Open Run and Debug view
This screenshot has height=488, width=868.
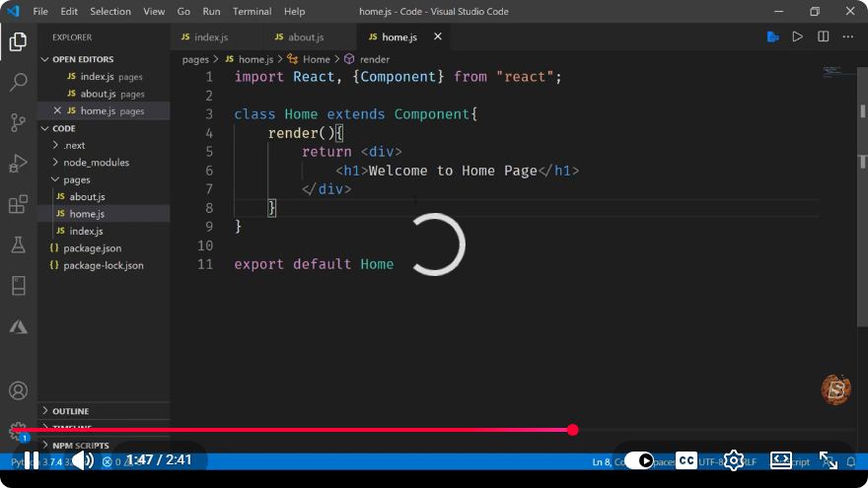[x=18, y=164]
